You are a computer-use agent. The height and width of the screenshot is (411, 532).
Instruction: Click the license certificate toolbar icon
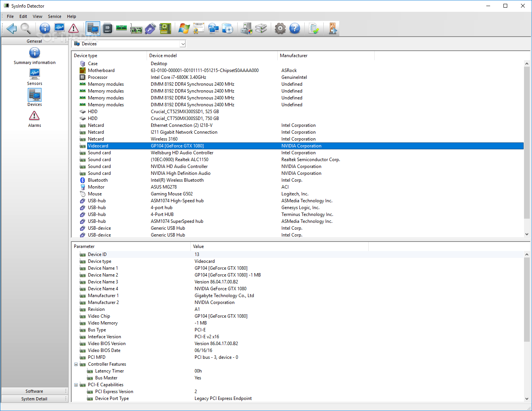198,28
